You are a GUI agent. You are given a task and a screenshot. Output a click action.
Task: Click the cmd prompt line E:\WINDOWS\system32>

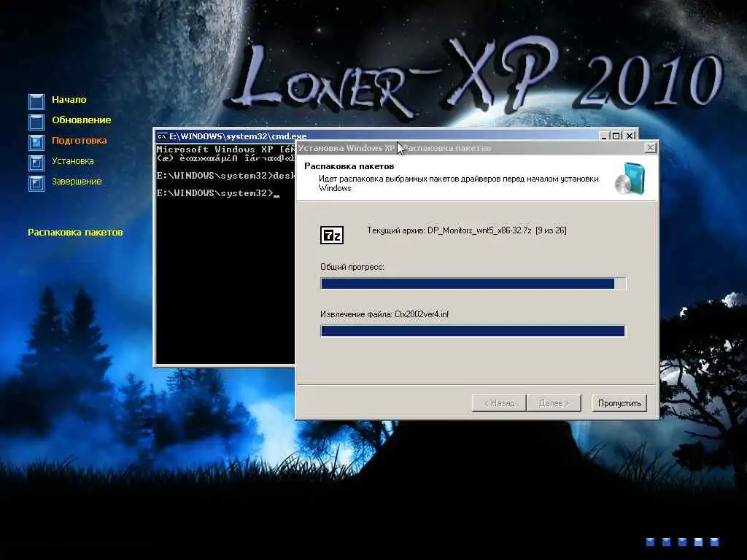[x=218, y=192]
